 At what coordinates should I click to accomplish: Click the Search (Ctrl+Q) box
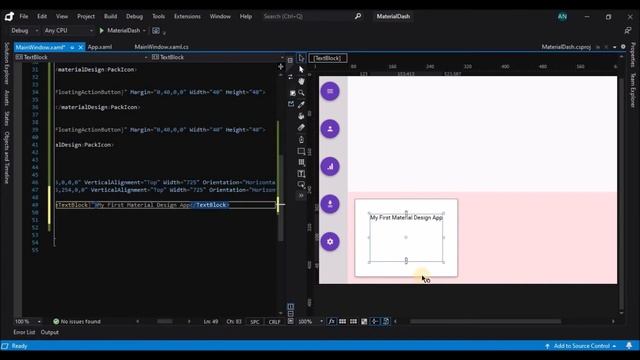(312, 16)
